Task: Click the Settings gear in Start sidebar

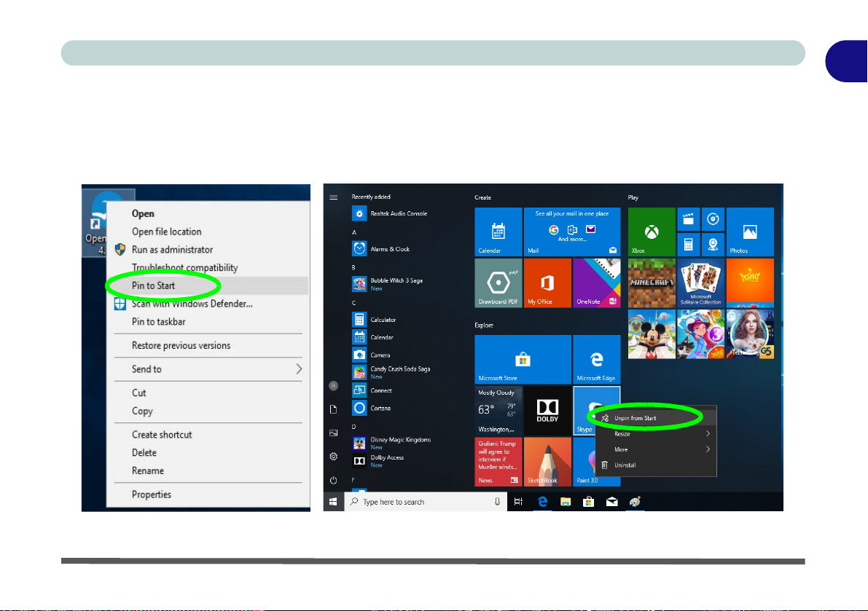Action: tap(333, 457)
